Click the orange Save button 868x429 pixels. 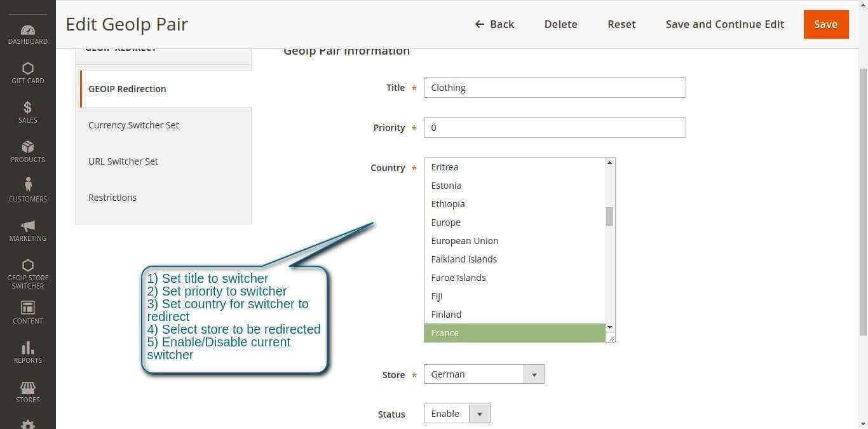tap(825, 24)
